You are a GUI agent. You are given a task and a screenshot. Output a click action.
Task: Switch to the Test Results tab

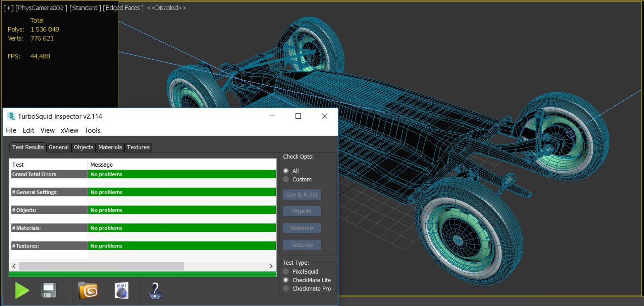(28, 147)
